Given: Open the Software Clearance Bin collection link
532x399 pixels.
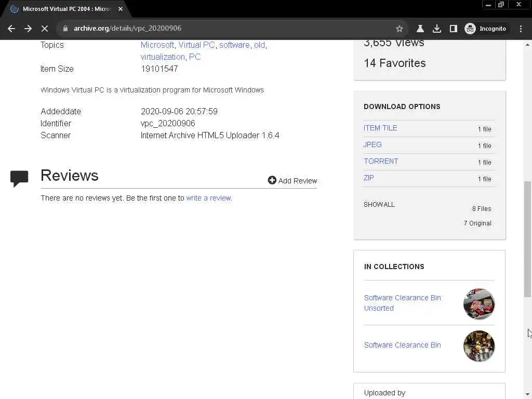Looking at the screenshot, I should (x=403, y=345).
